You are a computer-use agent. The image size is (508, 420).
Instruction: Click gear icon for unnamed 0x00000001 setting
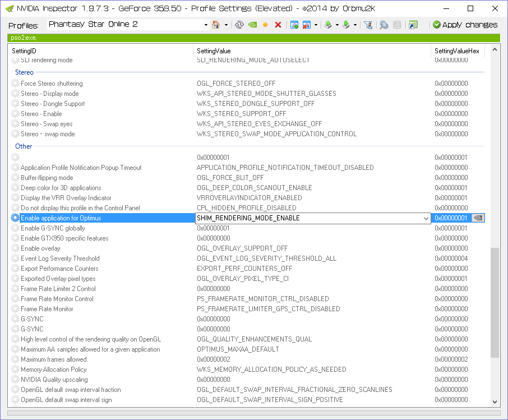(x=15, y=158)
